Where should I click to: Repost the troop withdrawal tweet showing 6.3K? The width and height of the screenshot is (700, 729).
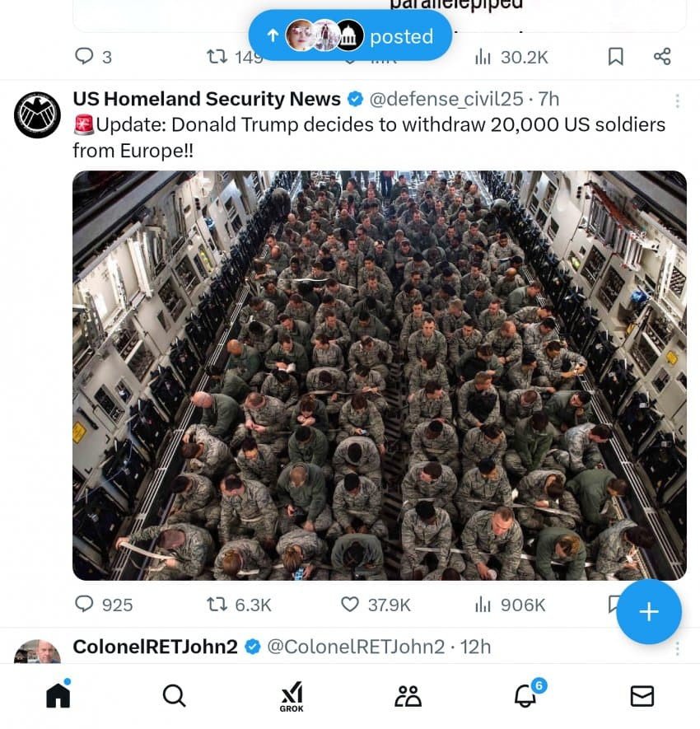217,605
